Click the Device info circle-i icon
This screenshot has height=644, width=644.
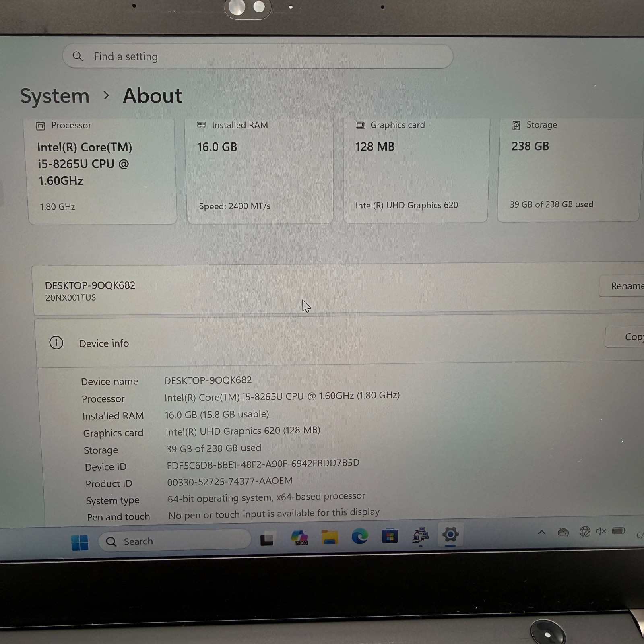click(x=56, y=343)
